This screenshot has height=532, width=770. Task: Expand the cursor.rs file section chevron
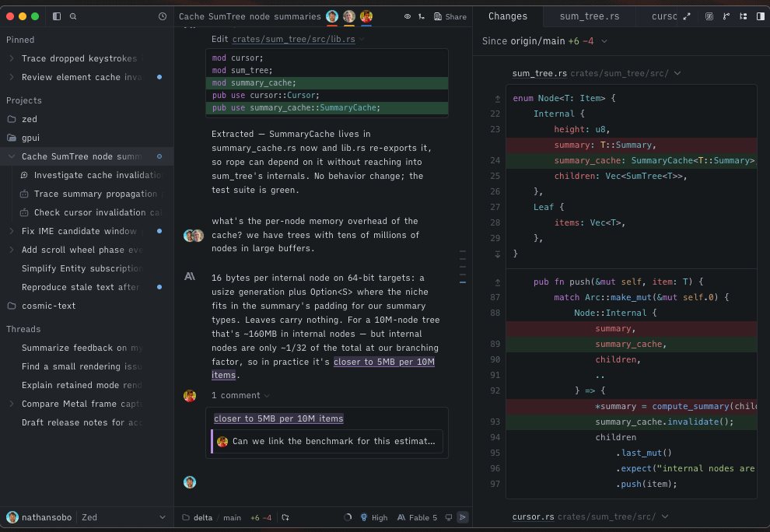point(665,516)
